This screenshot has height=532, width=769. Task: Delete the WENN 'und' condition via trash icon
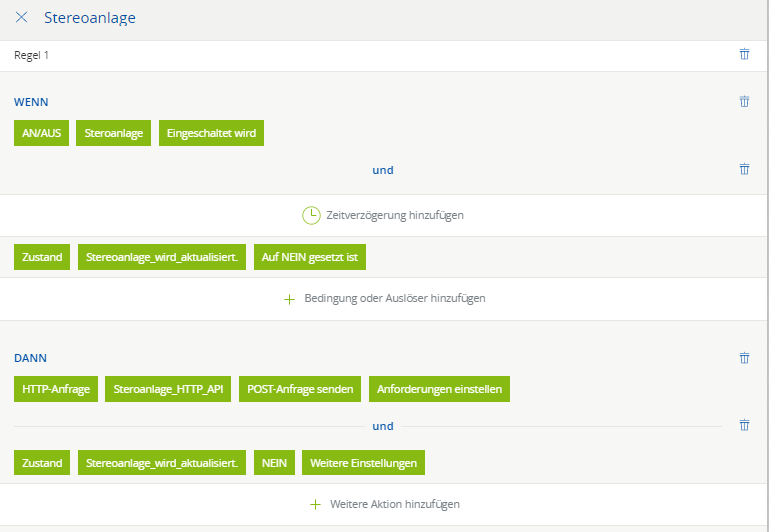tap(744, 170)
